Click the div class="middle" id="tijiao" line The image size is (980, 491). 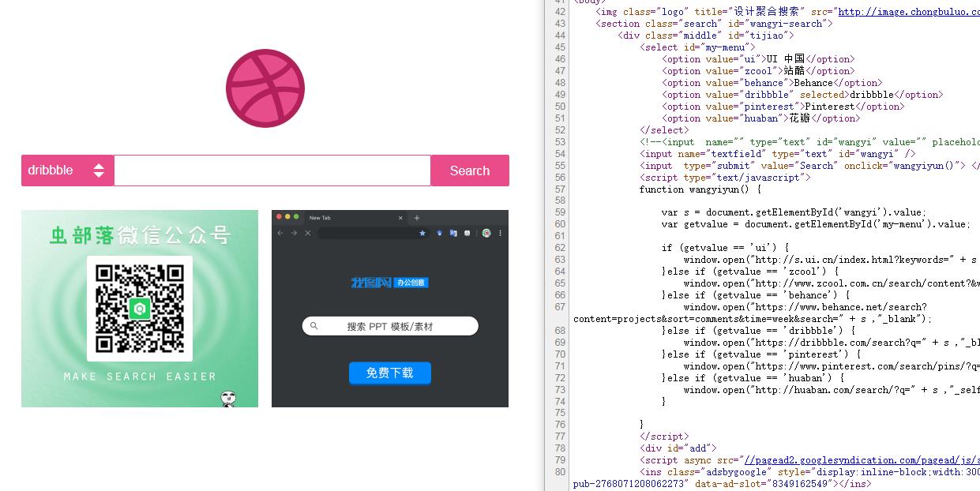click(706, 36)
